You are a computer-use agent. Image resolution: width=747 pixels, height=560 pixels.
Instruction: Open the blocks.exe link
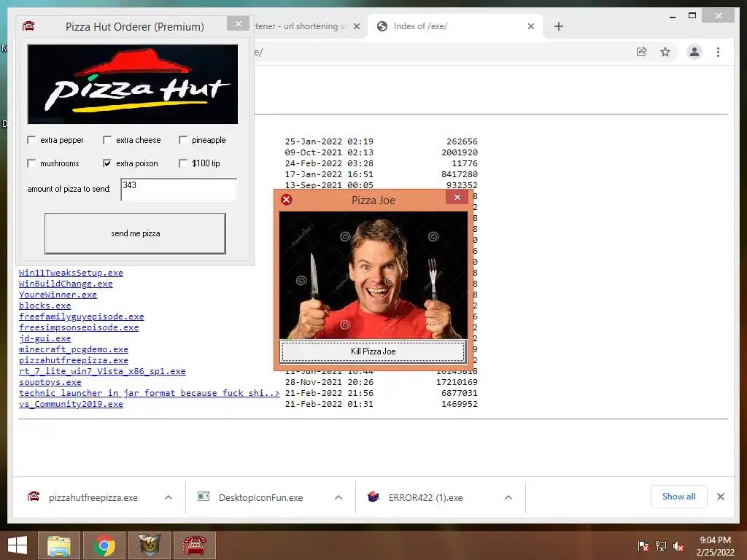(44, 306)
